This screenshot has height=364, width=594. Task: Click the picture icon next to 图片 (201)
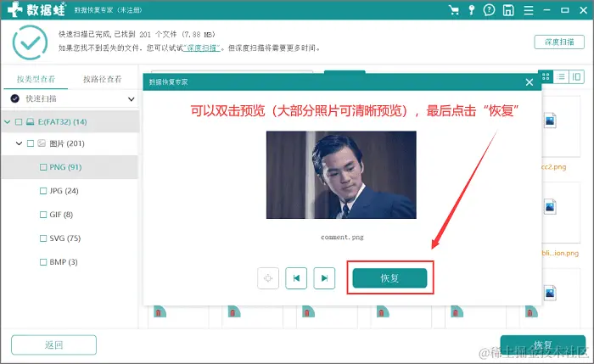[x=42, y=143]
